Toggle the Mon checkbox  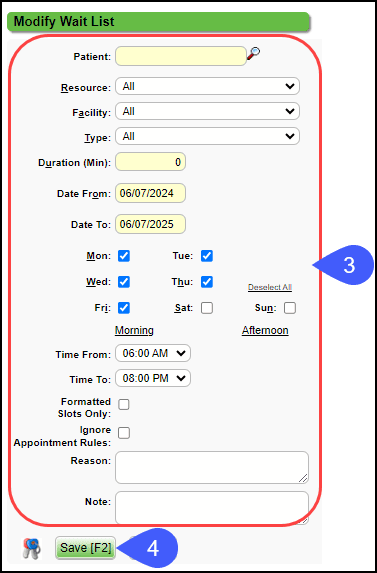click(124, 256)
